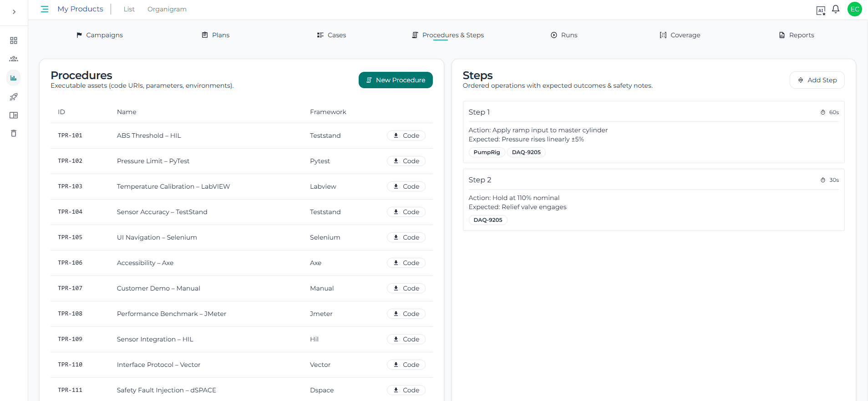Click the hamburger menu icon beside My Products

[x=45, y=9]
